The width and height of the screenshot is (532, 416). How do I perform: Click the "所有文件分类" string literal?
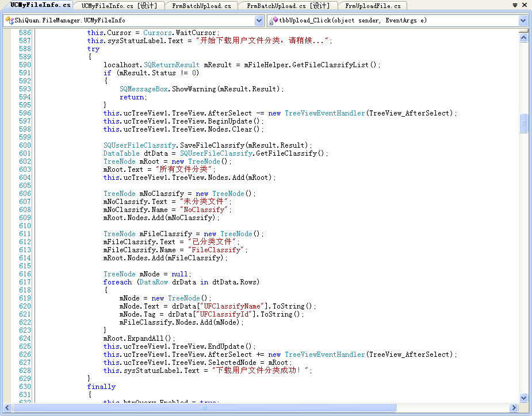pyautogui.click(x=183, y=169)
